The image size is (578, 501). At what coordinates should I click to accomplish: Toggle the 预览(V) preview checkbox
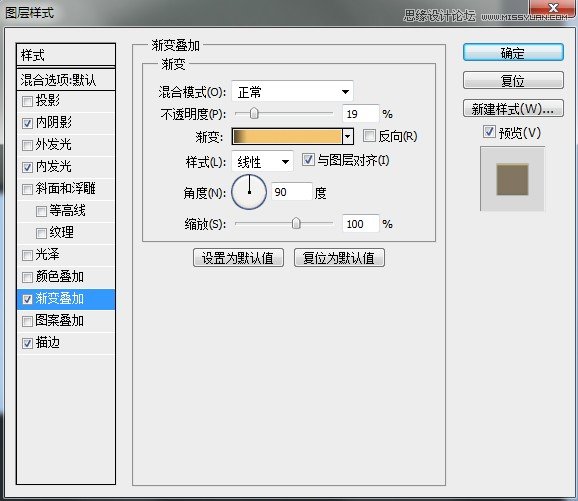click(x=489, y=132)
